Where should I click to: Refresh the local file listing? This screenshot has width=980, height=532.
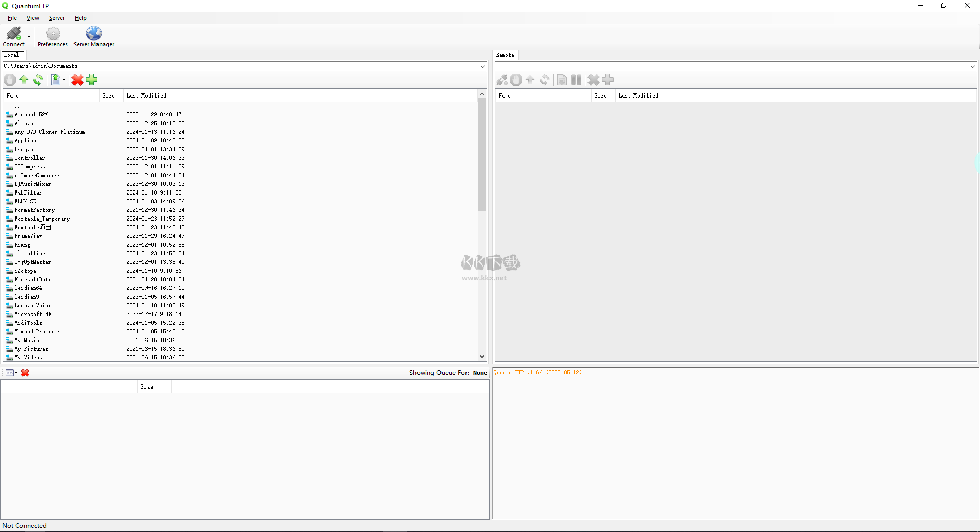(38, 80)
